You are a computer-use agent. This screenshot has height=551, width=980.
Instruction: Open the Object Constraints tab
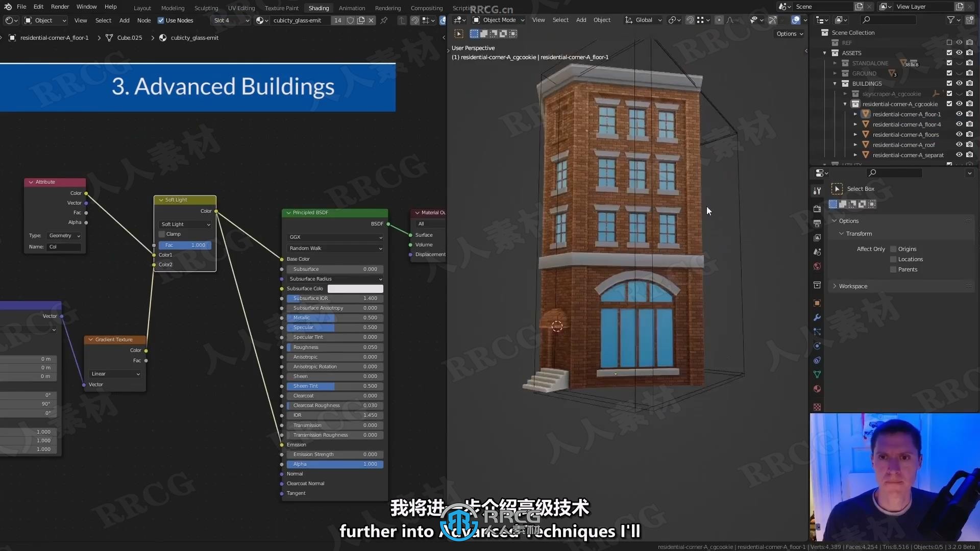[x=817, y=360]
